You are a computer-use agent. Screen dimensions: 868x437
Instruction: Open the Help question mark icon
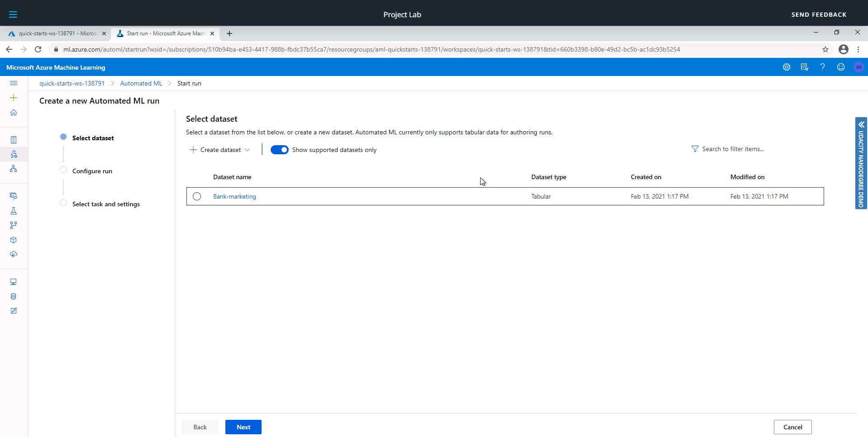(823, 67)
